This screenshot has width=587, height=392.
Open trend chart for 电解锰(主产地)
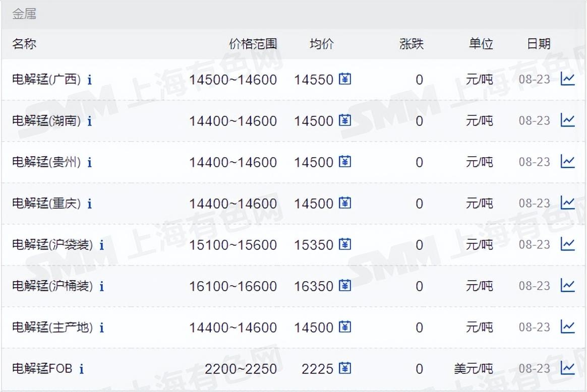567,327
